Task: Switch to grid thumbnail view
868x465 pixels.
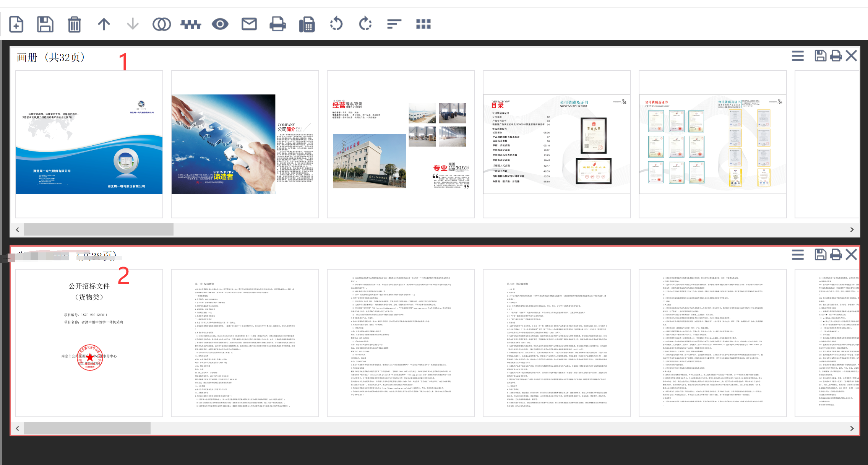Action: 423,24
